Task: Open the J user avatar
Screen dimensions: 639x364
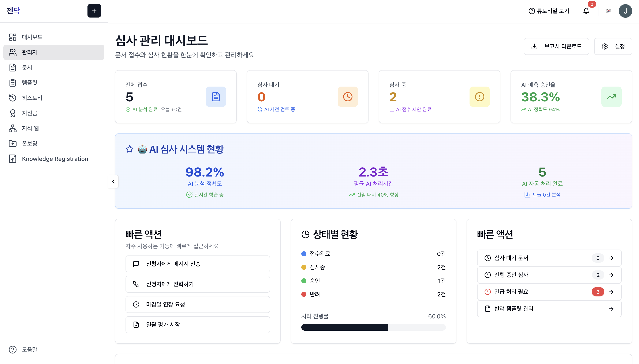Action: [x=625, y=11]
